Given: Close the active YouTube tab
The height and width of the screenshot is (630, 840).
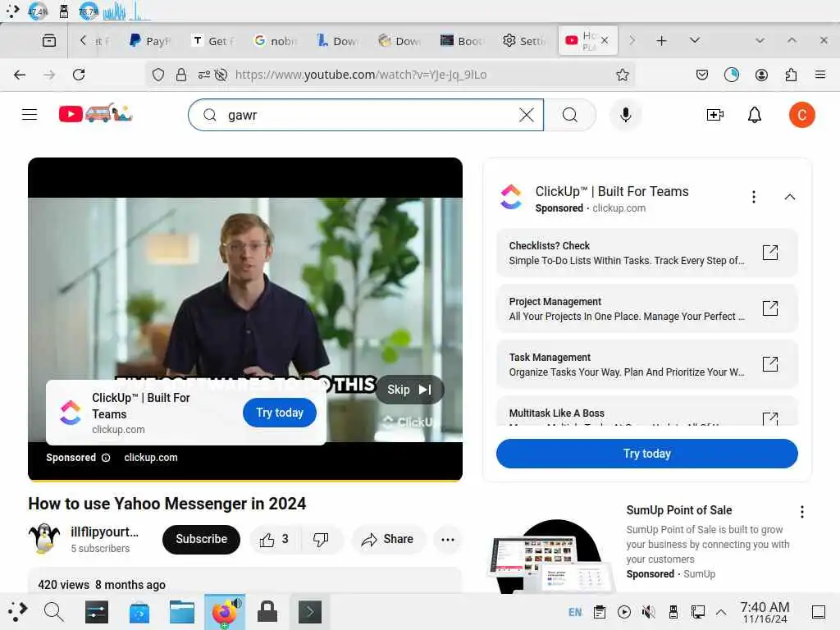Looking at the screenshot, I should click(605, 40).
